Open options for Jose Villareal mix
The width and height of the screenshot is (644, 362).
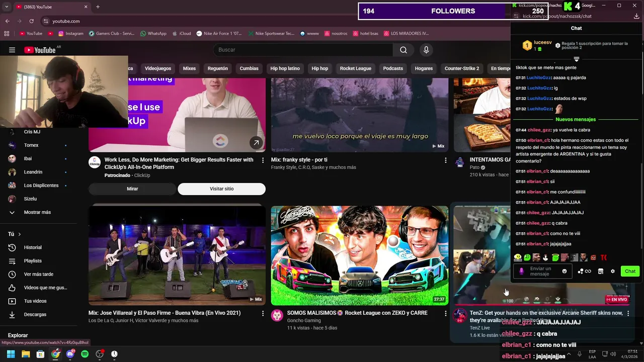[x=263, y=313]
